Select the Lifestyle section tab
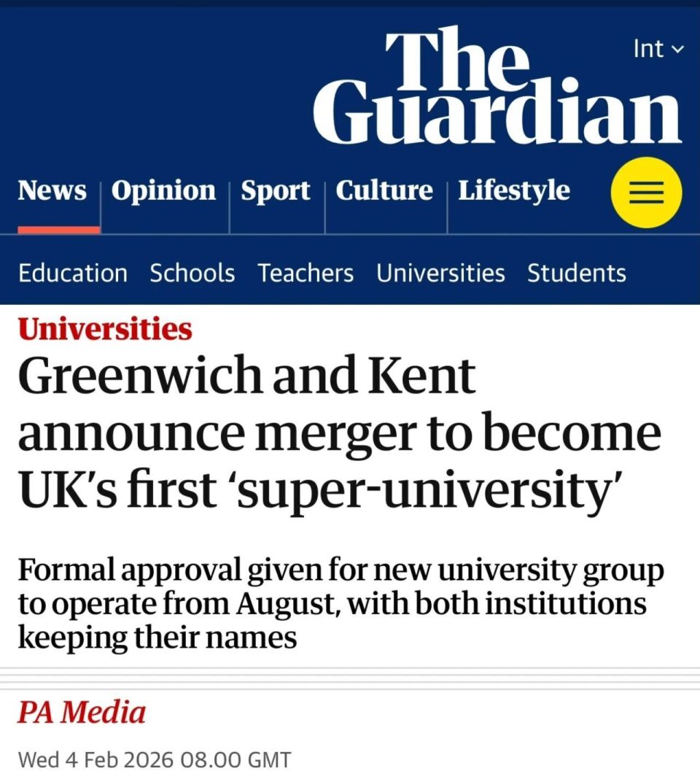This screenshot has width=700, height=774. coord(514,191)
